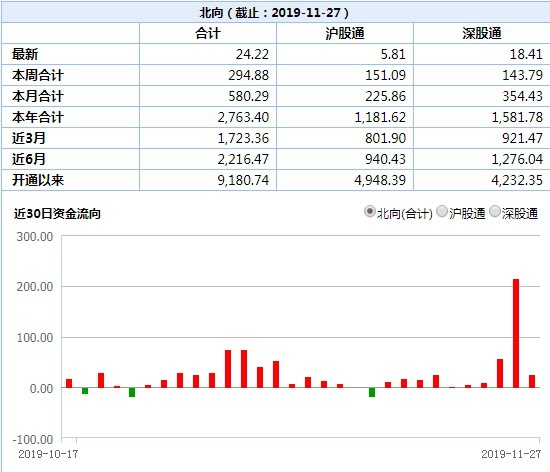Click the 2019-10-17 date label

[x=48, y=454]
